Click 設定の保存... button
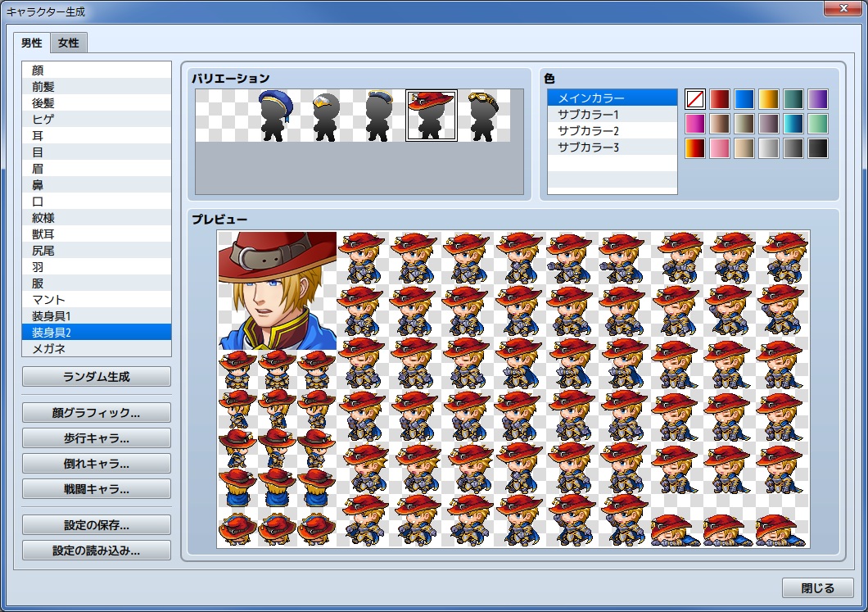Screen dimensions: 868x612 click(97, 525)
